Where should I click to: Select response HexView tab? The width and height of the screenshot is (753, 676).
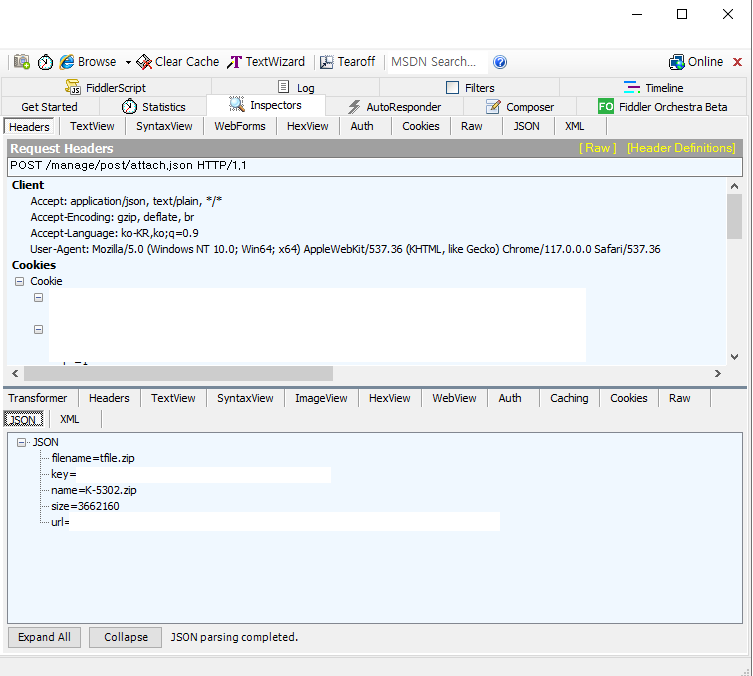click(390, 398)
